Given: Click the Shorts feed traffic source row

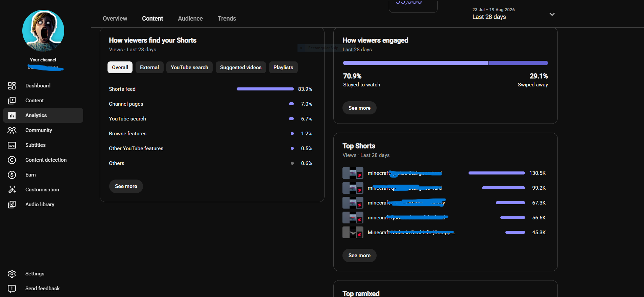Looking at the screenshot, I should pyautogui.click(x=210, y=89).
